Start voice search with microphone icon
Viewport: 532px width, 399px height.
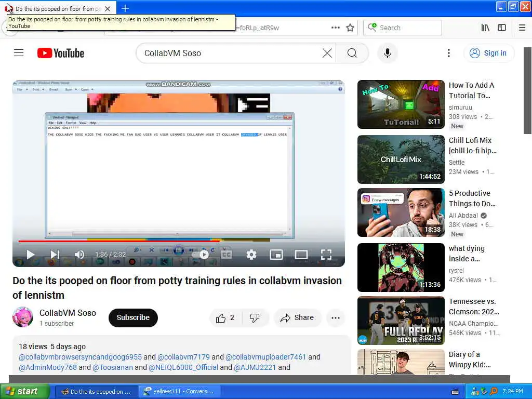387,53
